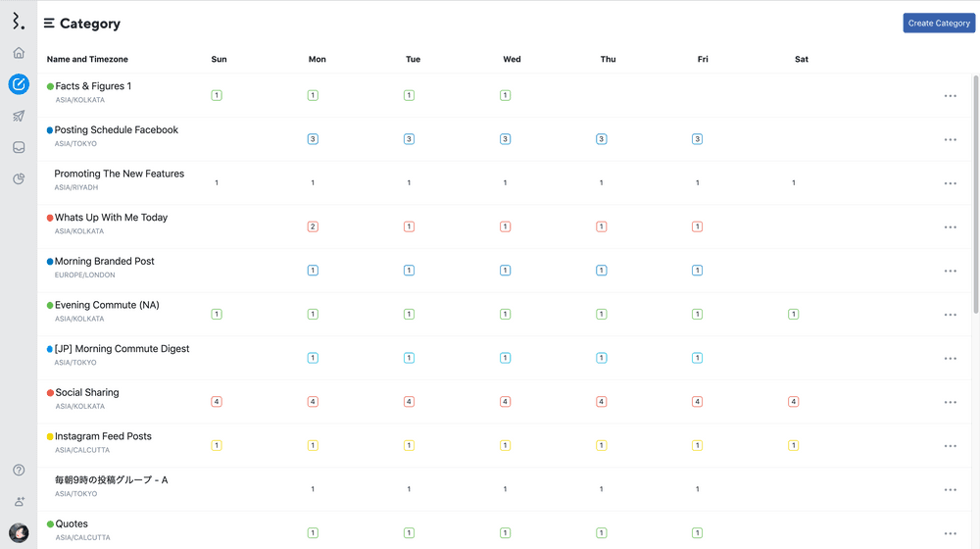Click Monday slot badge for Whats Up With Me Today
Image resolution: width=980 pixels, height=549 pixels.
pos(313,226)
